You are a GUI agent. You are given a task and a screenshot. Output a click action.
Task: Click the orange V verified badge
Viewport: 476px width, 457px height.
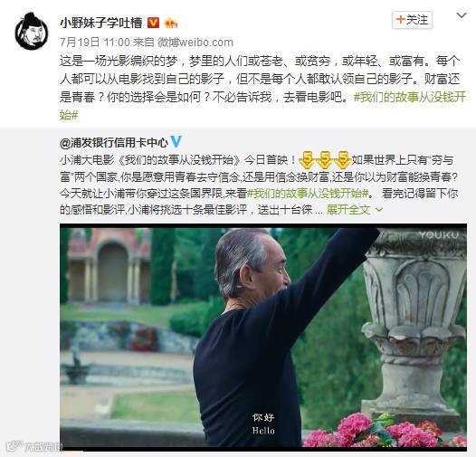pyautogui.click(x=153, y=23)
